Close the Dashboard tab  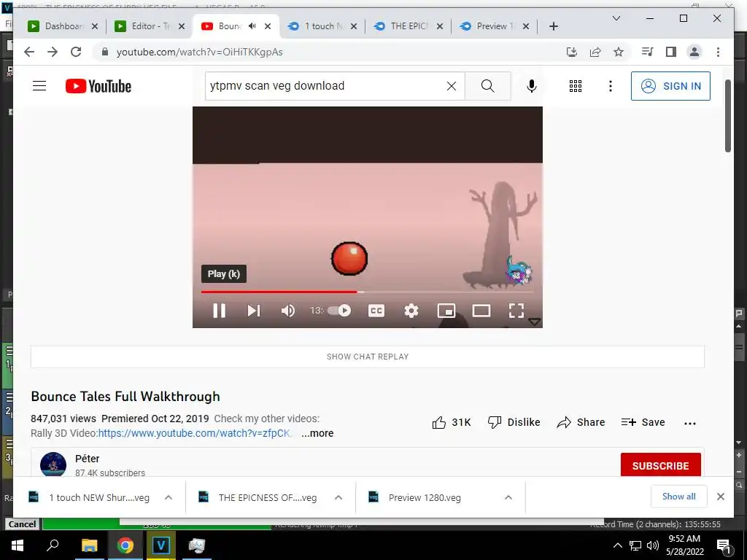95,26
